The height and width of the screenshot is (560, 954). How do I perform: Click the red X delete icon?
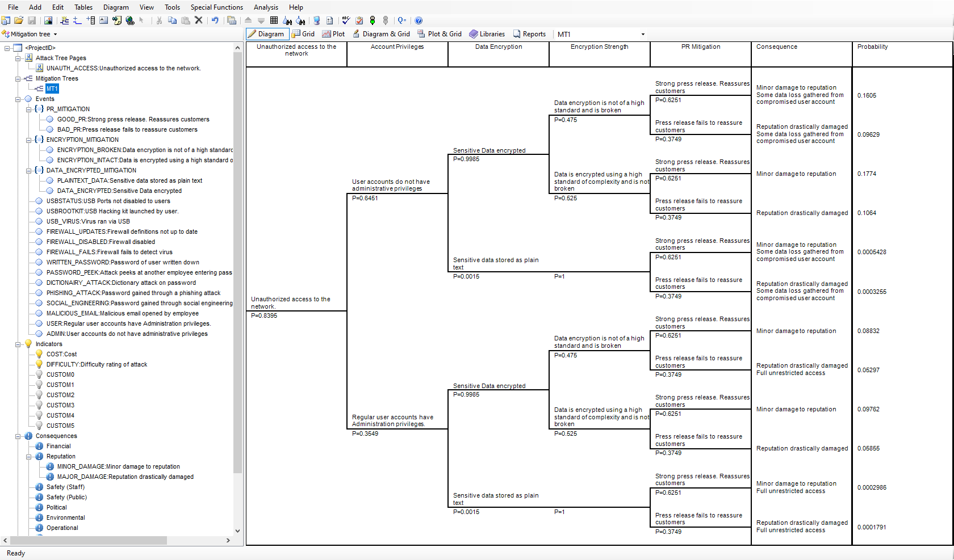tap(198, 20)
